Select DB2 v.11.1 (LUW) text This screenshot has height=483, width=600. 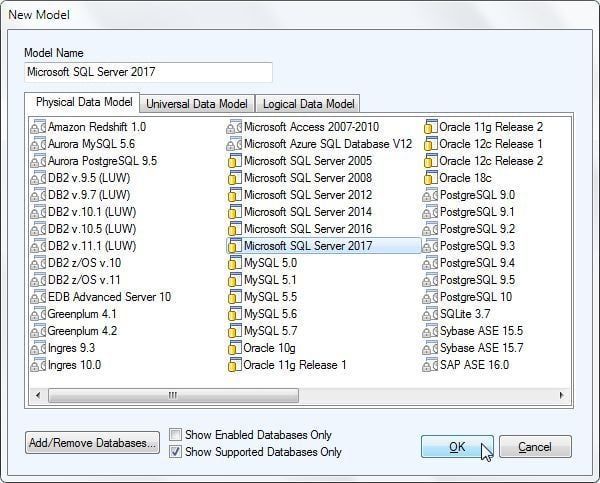point(92,246)
